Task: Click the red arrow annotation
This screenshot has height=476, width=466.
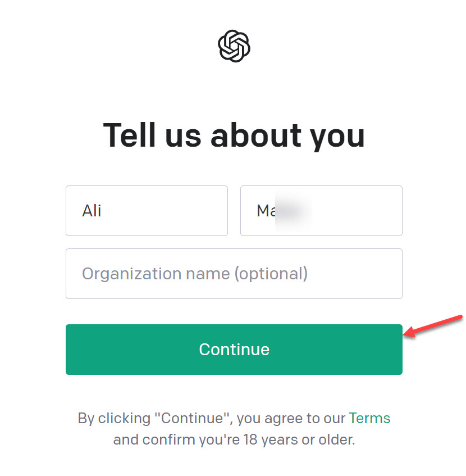Action: pos(433,327)
